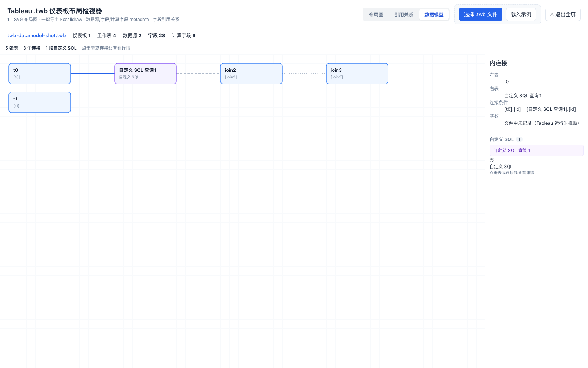Select the join3 table node
Viewport: 588px width, 368px height.
coord(357,74)
